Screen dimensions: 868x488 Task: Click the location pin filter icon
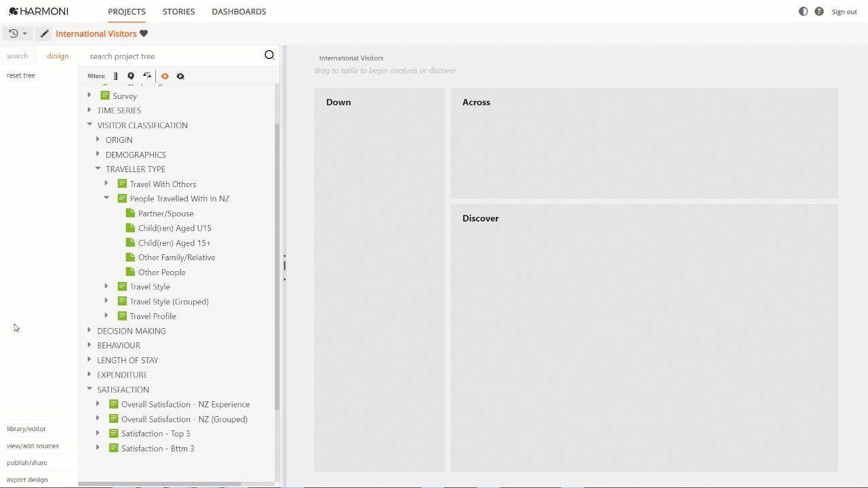pos(131,76)
